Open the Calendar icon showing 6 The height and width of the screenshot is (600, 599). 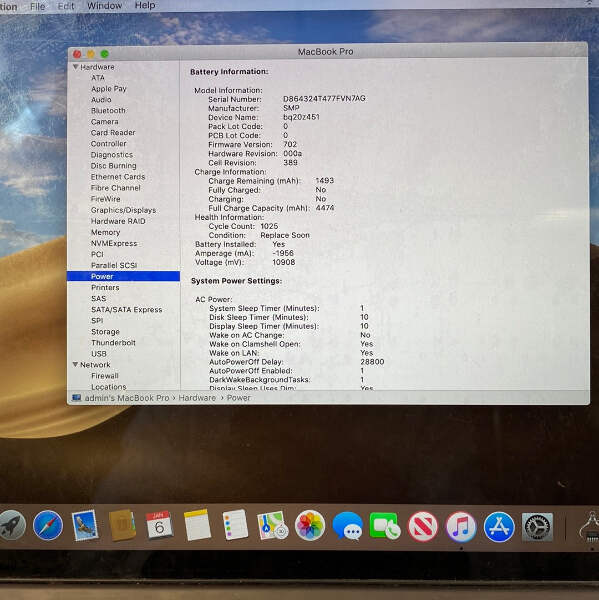[159, 525]
